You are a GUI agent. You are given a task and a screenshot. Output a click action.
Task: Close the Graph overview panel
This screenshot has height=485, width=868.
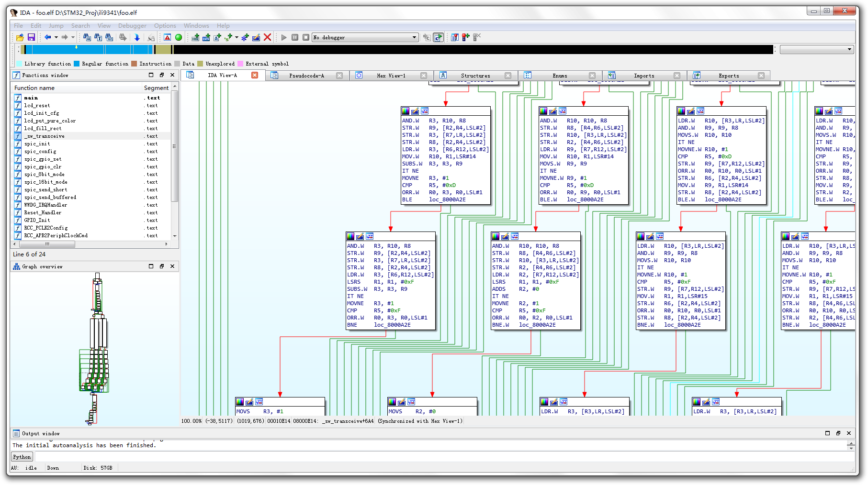point(172,266)
